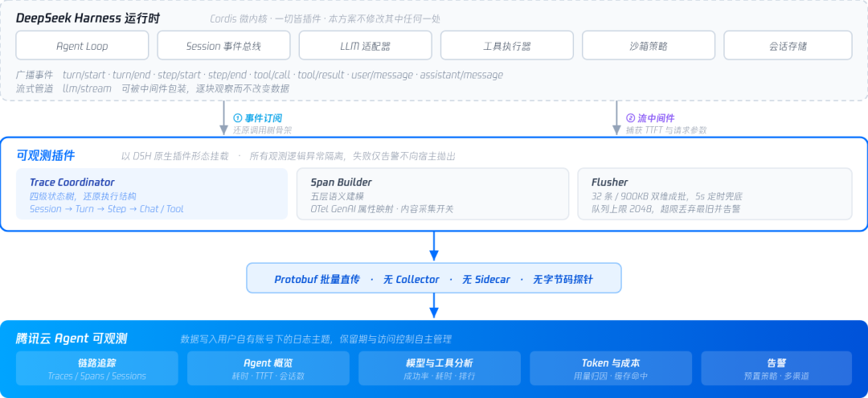Click the 无 Sidecar text
This screenshot has height=398, width=868.
click(x=486, y=280)
